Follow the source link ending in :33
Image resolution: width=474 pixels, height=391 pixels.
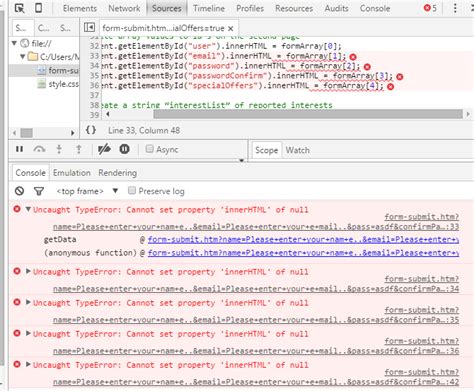(256, 227)
